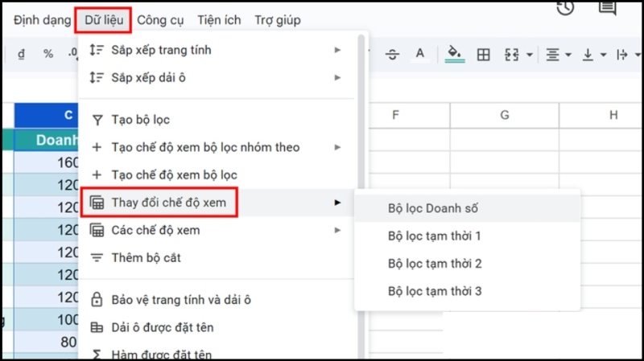This screenshot has height=361, width=644.
Task: Expand Sắp xếp trang tính submenu arrow
Action: (337, 50)
